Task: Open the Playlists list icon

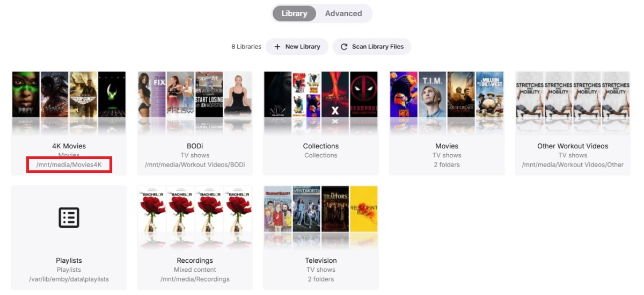Action: [x=69, y=218]
